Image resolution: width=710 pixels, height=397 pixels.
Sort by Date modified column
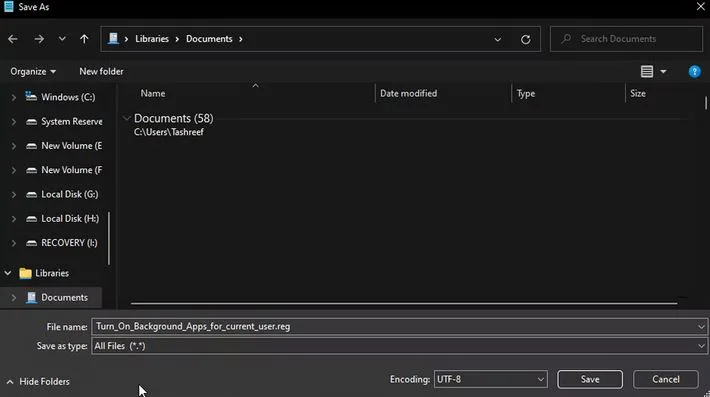(408, 93)
